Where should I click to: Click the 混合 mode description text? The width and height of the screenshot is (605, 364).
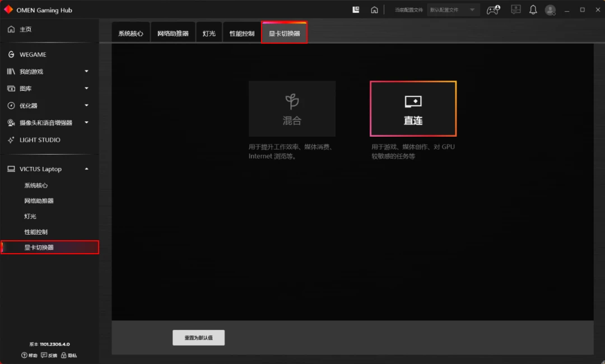(291, 152)
